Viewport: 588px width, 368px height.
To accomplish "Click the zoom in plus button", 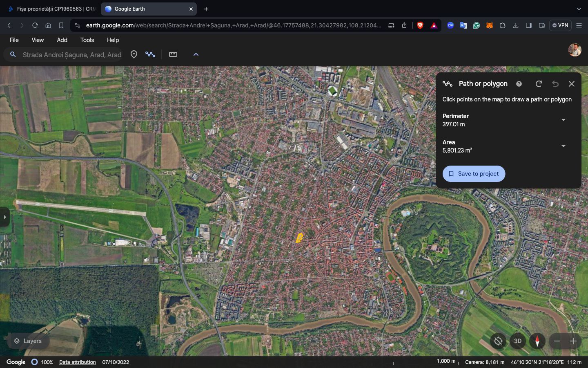I will click(x=573, y=341).
